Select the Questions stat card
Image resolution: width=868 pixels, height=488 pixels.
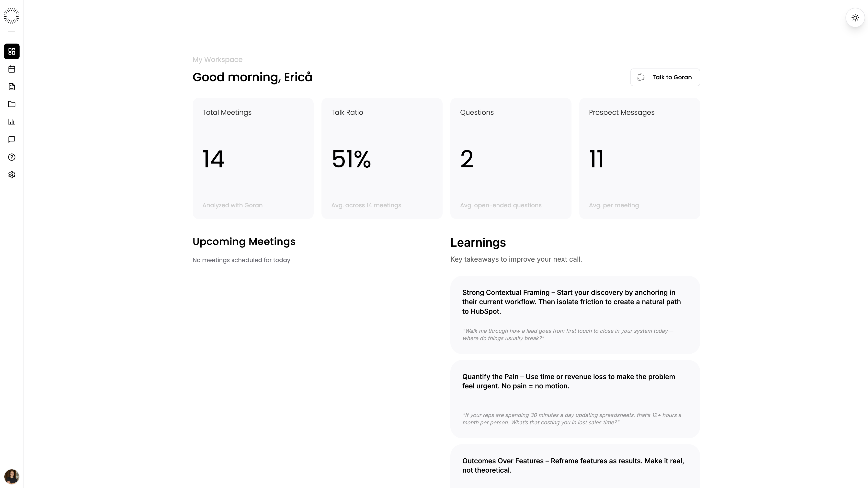coord(511,158)
